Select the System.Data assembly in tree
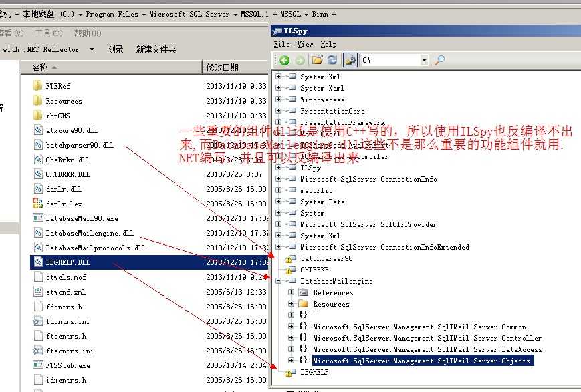The height and width of the screenshot is (392, 581). point(322,202)
